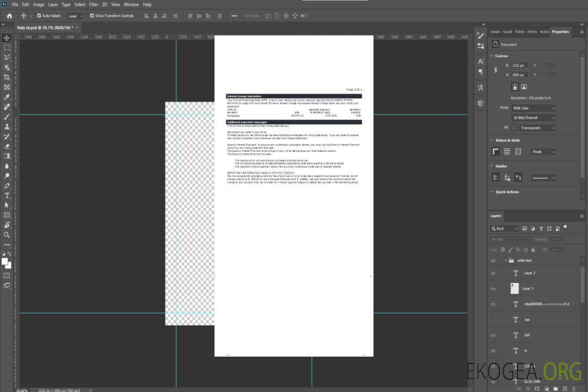Open the Layers panel menu button
The width and height of the screenshot is (588, 392).
[x=581, y=216]
